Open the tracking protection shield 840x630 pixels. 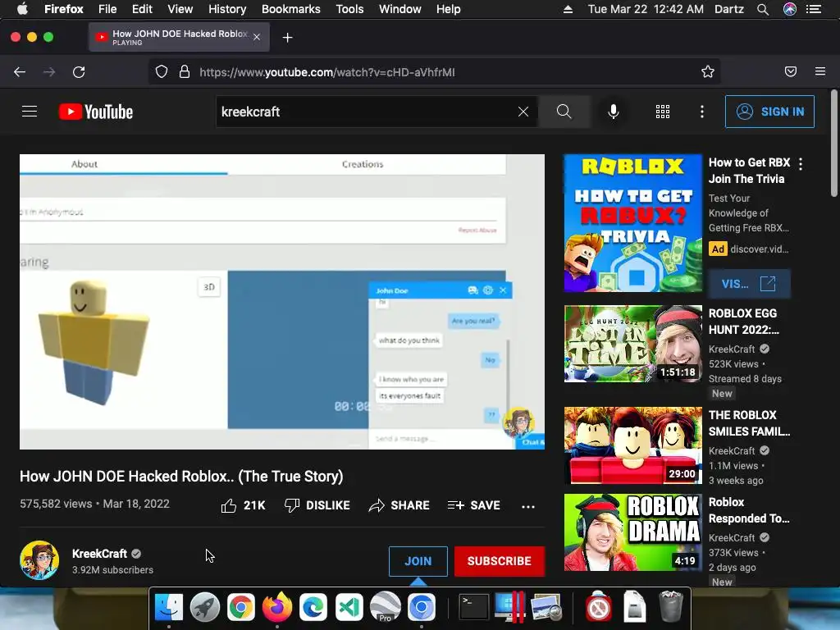162,72
